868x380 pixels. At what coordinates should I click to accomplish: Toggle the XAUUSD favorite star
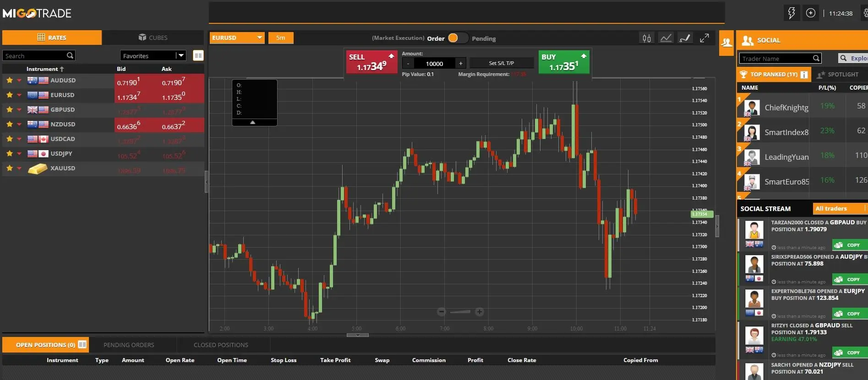pyautogui.click(x=10, y=168)
